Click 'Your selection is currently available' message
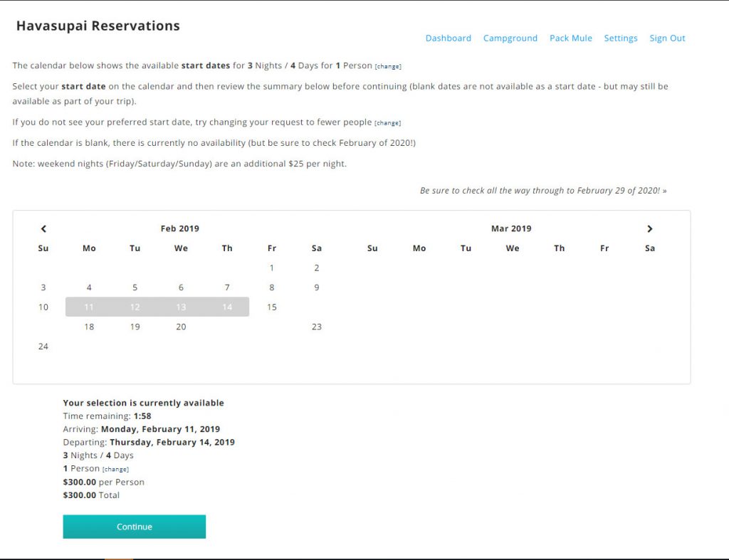 (143, 403)
